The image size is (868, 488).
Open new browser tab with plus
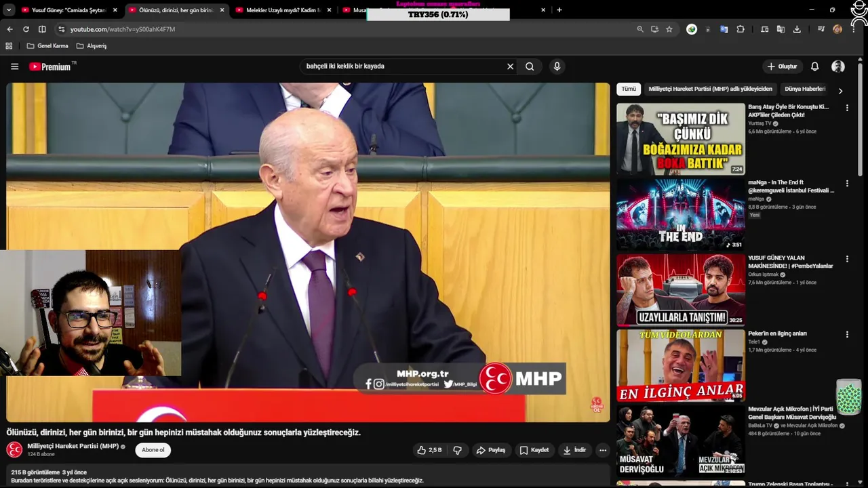click(559, 10)
